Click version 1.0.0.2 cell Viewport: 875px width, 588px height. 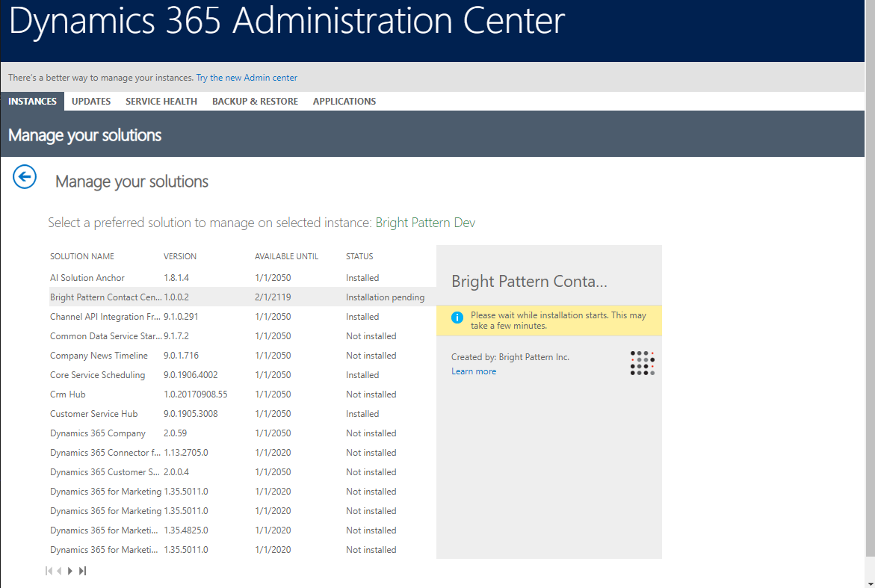point(176,297)
